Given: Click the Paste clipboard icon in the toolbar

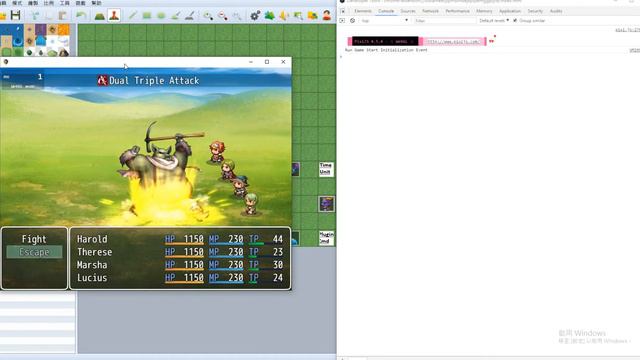Looking at the screenshot, I should (63, 16).
